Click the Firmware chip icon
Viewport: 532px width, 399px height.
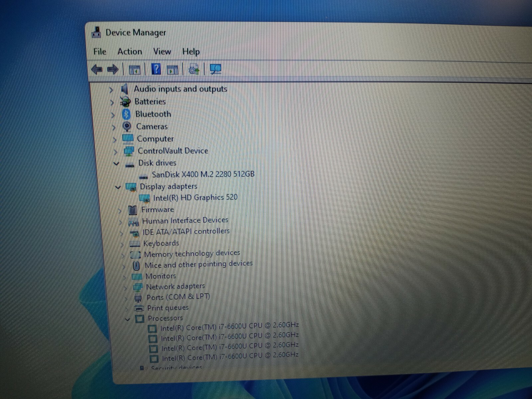(132, 210)
